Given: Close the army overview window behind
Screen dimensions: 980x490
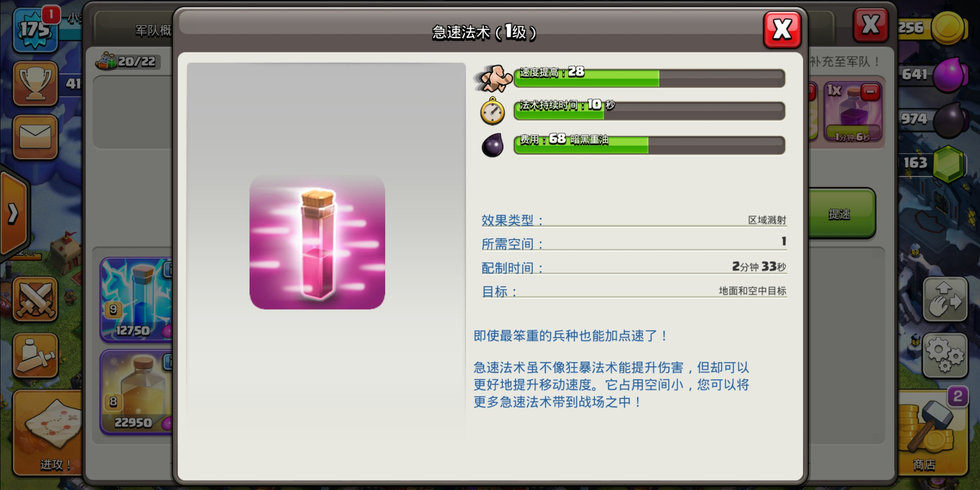Looking at the screenshot, I should [870, 24].
